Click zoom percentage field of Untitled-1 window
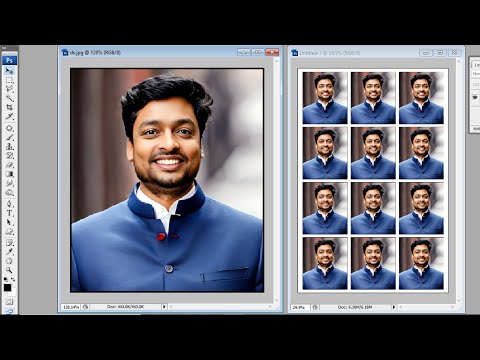 pos(299,307)
